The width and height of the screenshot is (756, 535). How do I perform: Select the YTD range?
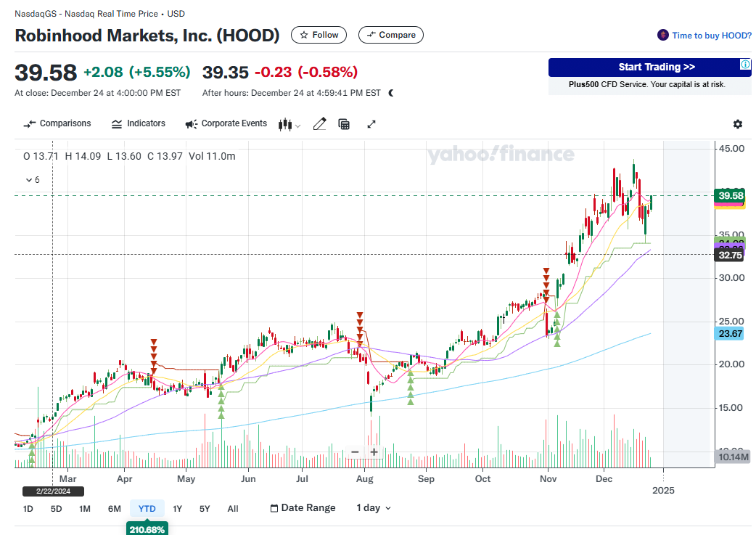pyautogui.click(x=147, y=508)
